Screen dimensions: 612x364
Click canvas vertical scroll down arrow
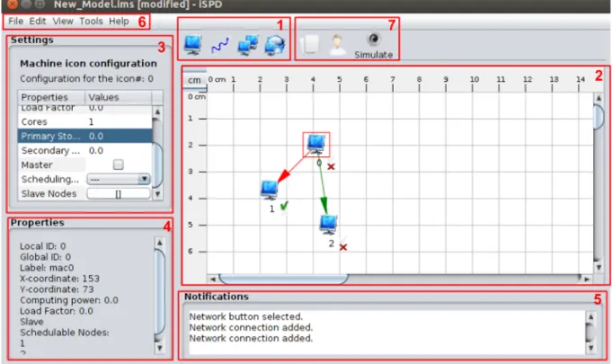click(599, 267)
